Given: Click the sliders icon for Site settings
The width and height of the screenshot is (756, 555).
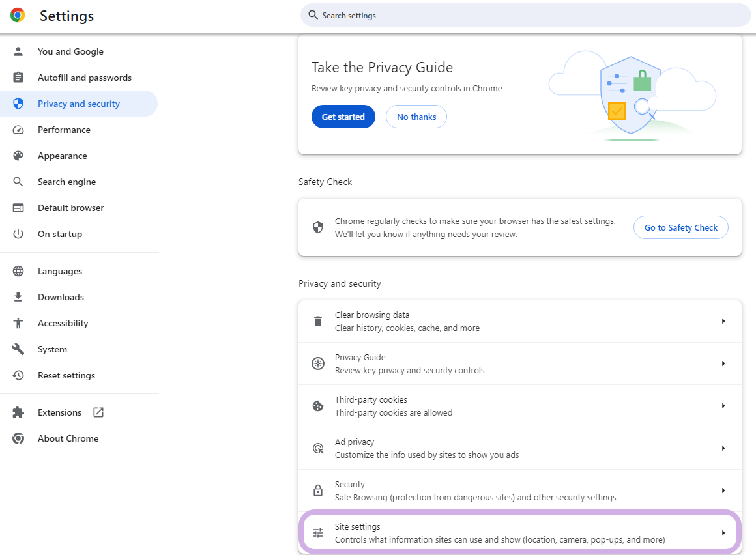Looking at the screenshot, I should pyautogui.click(x=318, y=533).
